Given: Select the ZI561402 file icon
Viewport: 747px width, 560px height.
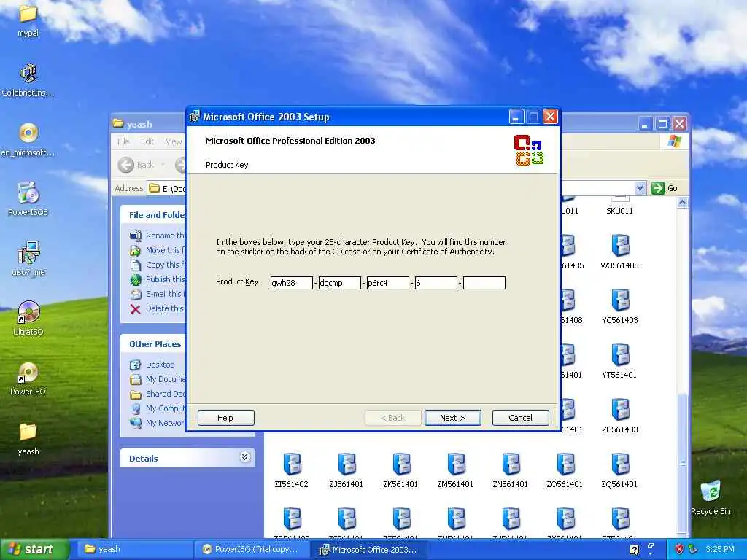Looking at the screenshot, I should click(292, 464).
